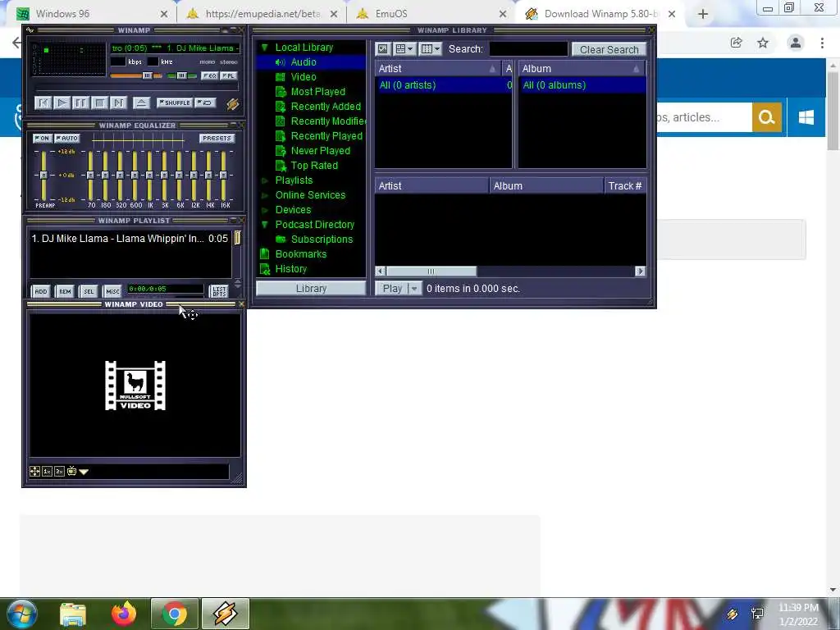The width and height of the screenshot is (840, 630).
Task: Expand the Online Services node
Action: click(265, 195)
